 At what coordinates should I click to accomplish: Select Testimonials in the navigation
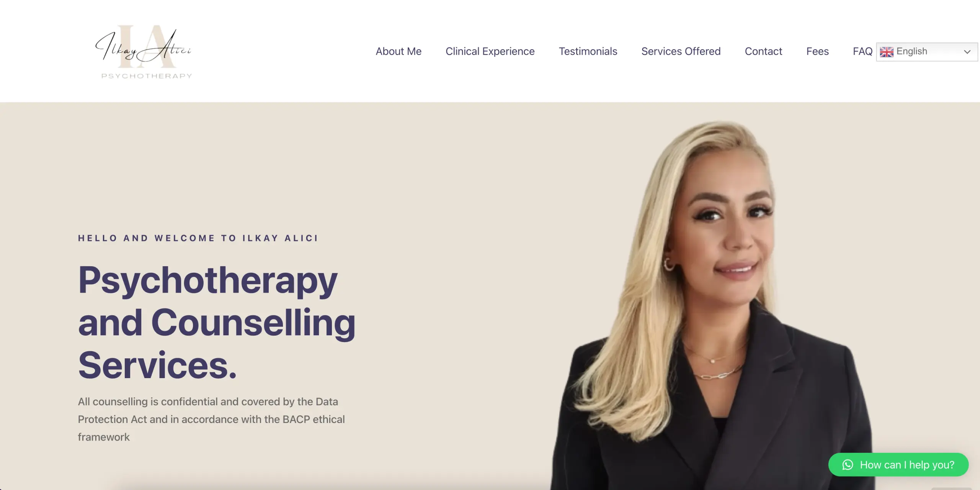[x=588, y=51]
